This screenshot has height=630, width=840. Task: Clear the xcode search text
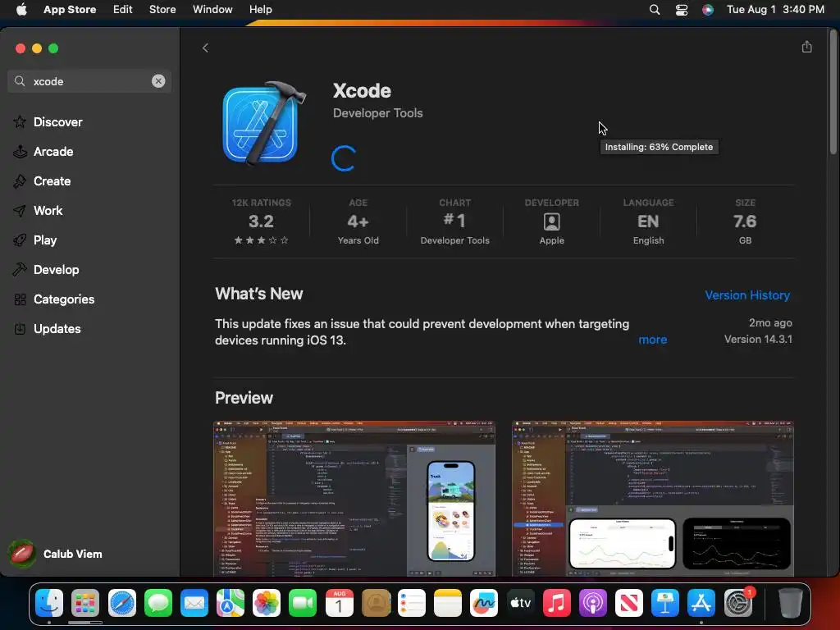(x=158, y=81)
